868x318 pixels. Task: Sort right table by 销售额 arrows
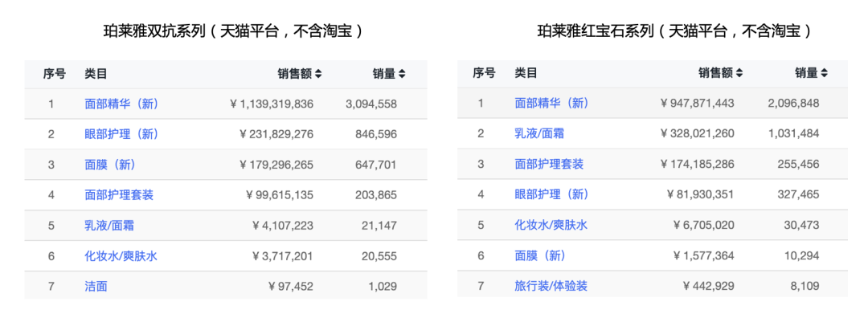coord(739,73)
